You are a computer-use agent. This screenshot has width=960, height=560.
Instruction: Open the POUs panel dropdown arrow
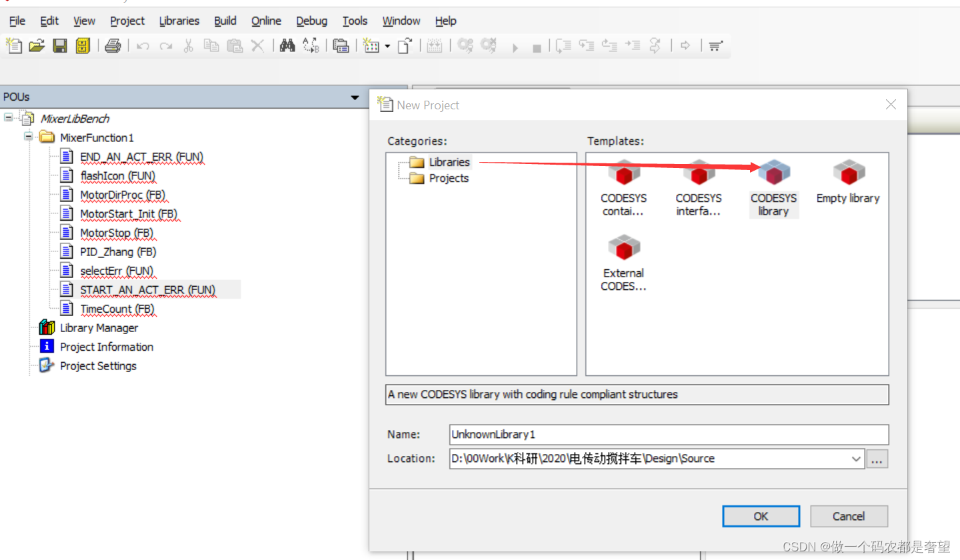point(355,97)
